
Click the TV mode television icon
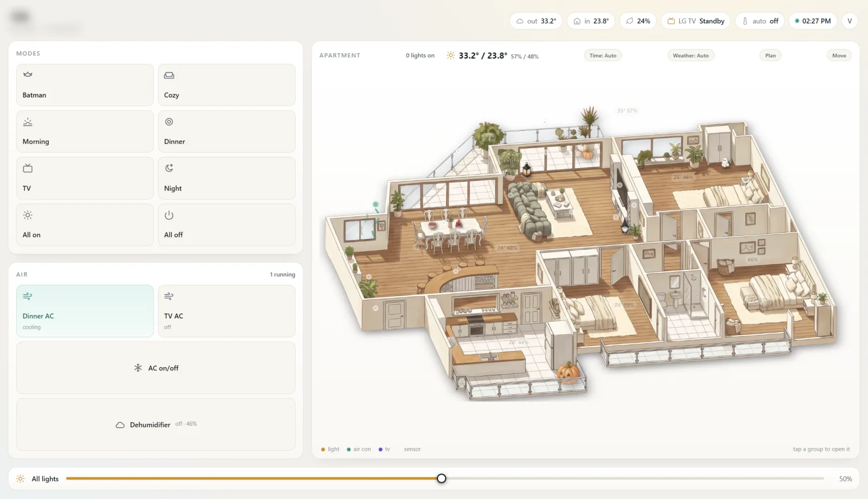coord(28,168)
